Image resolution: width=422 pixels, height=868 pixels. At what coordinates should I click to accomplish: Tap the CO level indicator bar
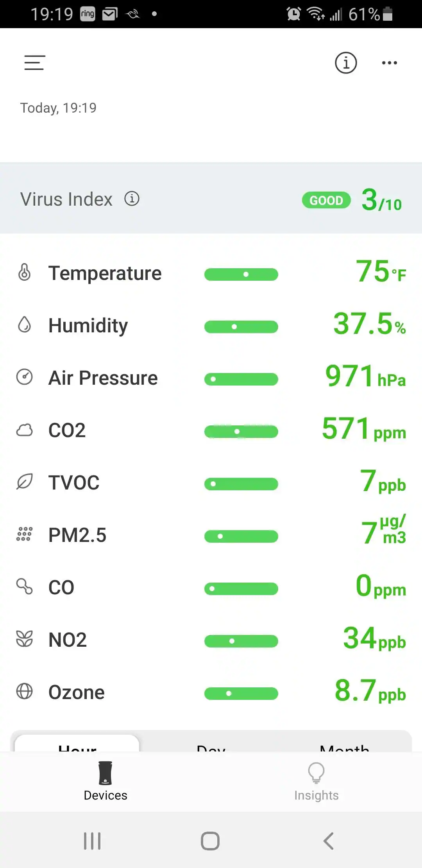pos(241,589)
